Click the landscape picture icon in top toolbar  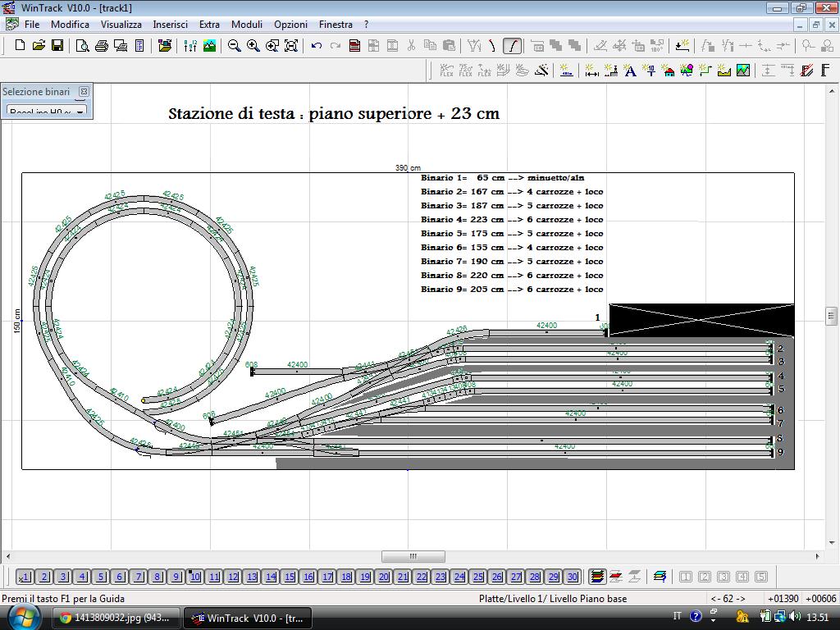209,46
